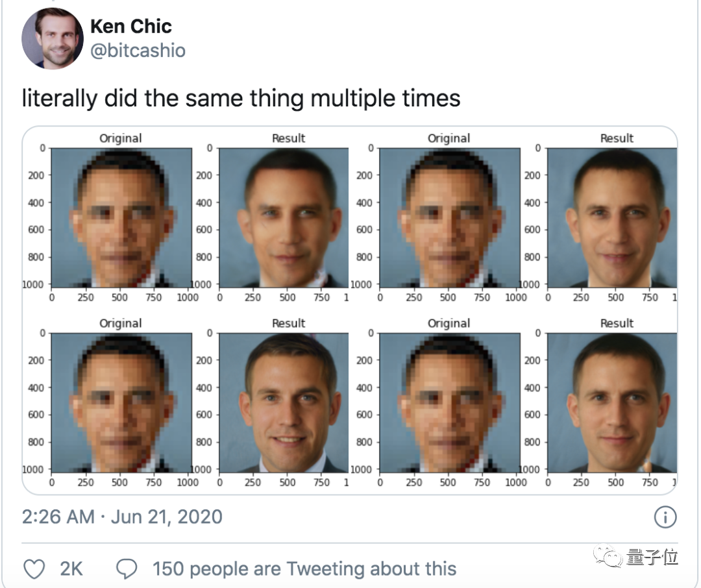Click the @bitcashio handle
The width and height of the screenshot is (701, 588).
pos(138,51)
